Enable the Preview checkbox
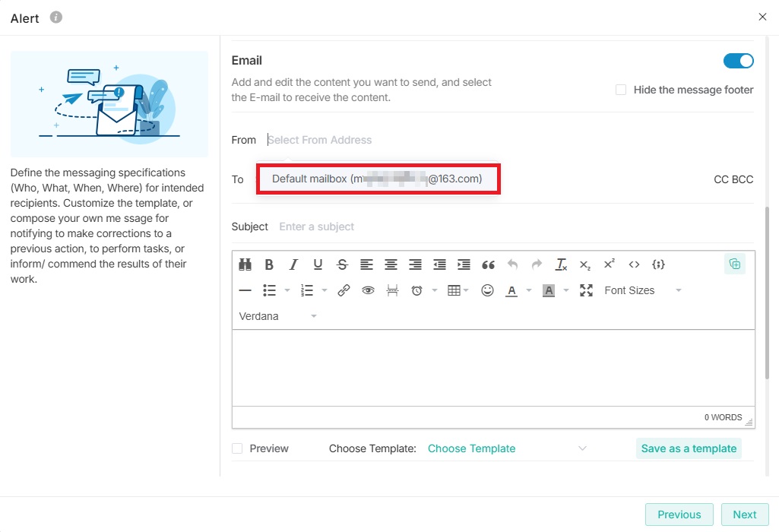 click(237, 448)
